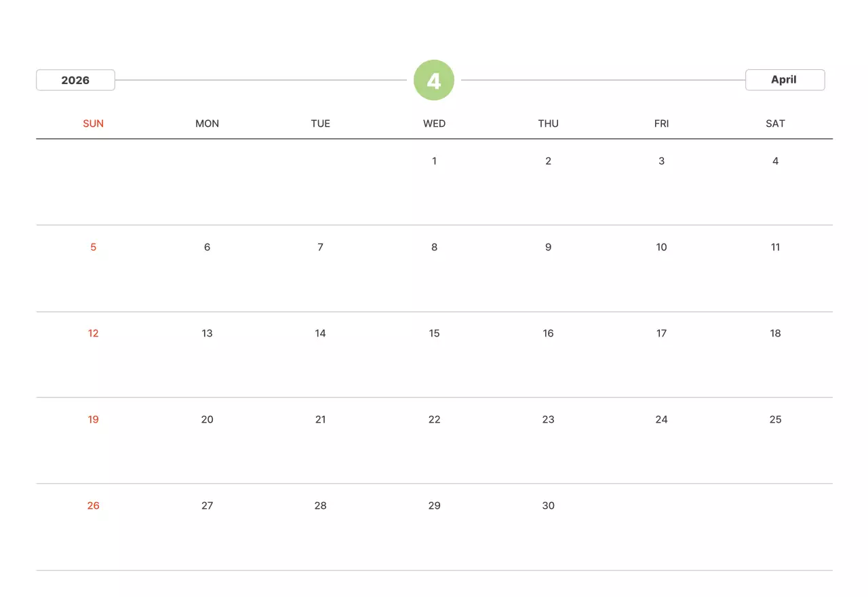Click Tuesday the 28th

[320, 505]
